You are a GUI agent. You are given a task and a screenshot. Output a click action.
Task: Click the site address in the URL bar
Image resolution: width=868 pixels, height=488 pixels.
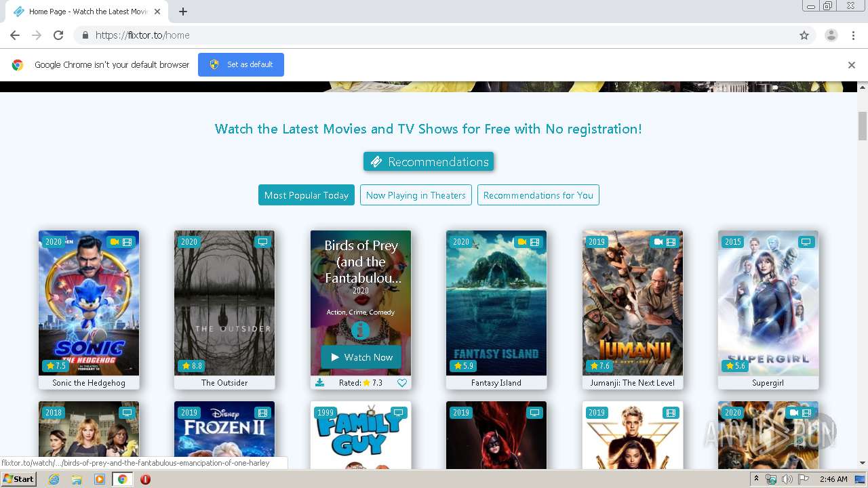(142, 35)
